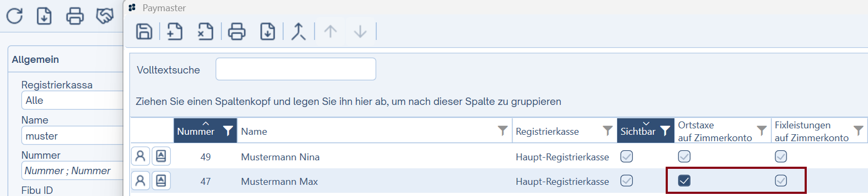Image resolution: width=868 pixels, height=196 pixels.
Task: Open filter on Name column
Action: 502,130
